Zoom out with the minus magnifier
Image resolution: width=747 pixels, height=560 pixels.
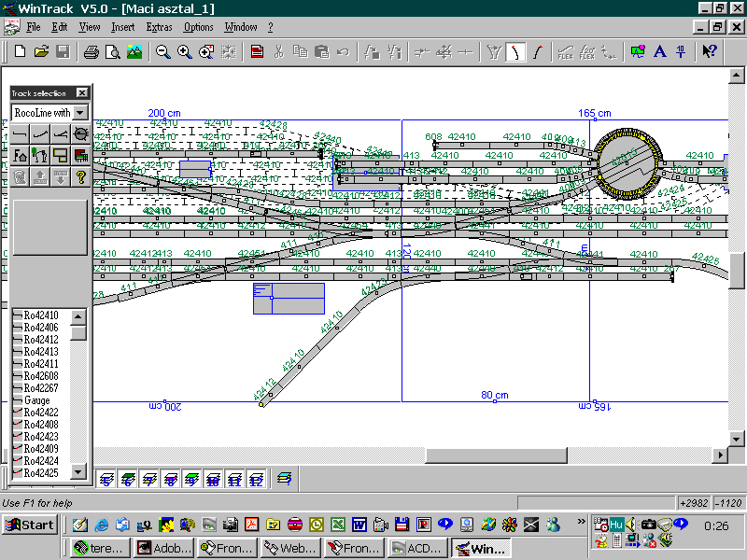click(162, 51)
